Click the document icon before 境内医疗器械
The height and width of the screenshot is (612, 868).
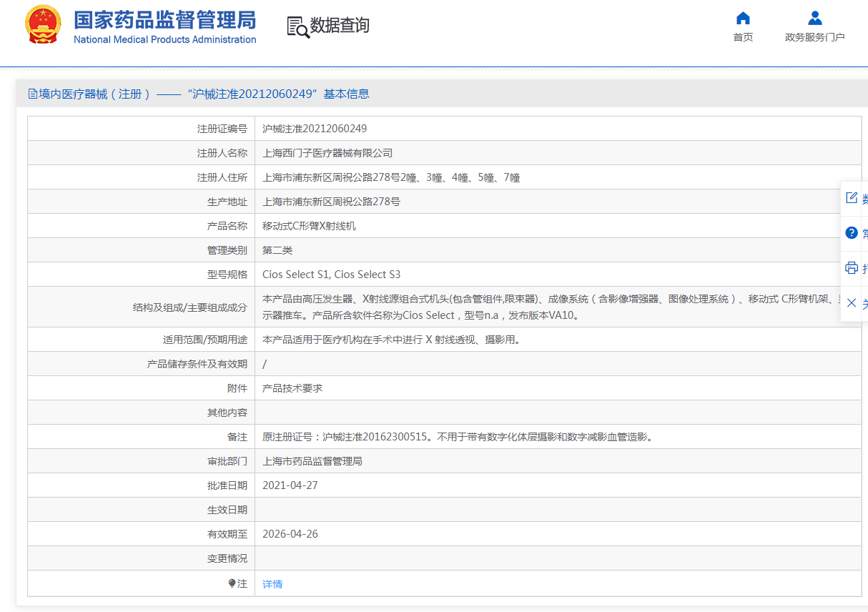(x=32, y=94)
